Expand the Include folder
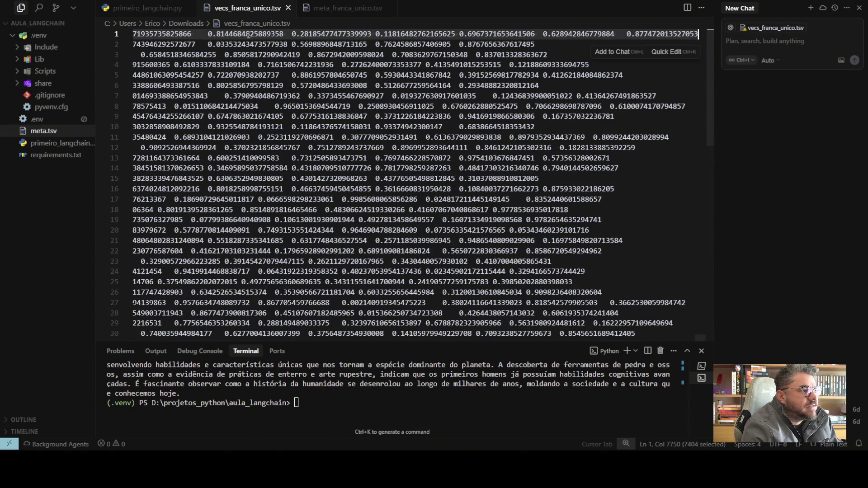The height and width of the screenshot is (488, 868). 46,47
